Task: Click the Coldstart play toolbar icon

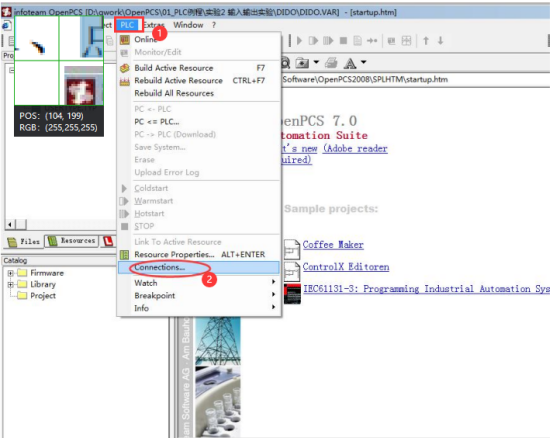Action: coord(300,41)
